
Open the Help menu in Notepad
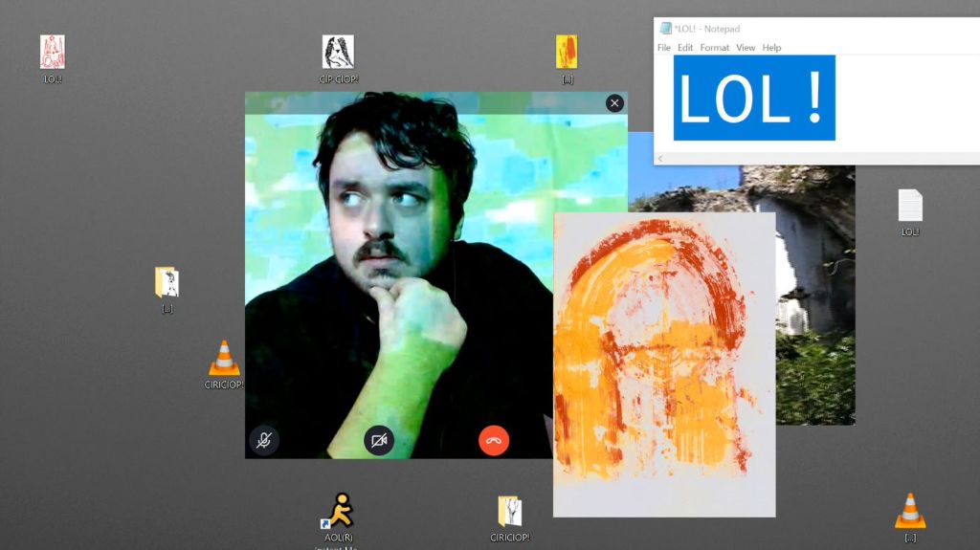point(771,48)
